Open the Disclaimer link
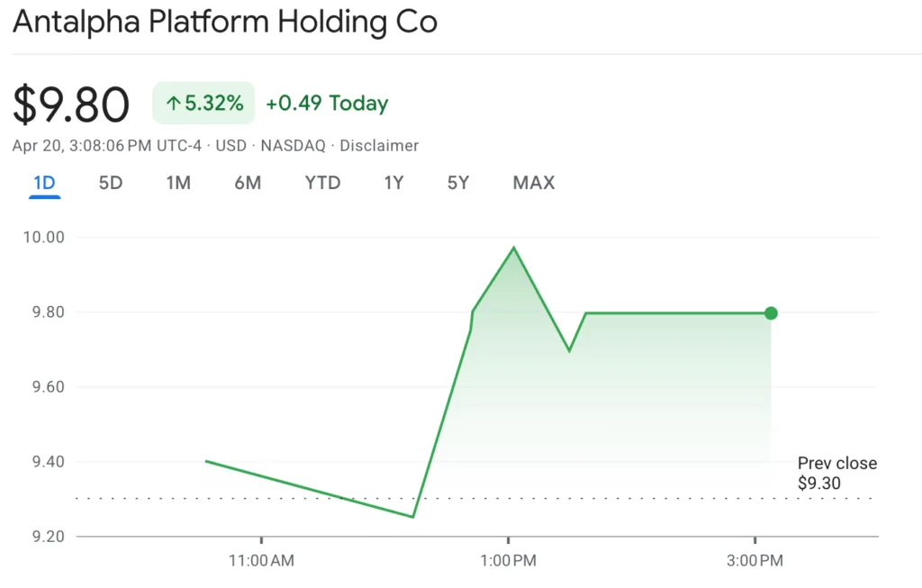Image resolution: width=922 pixels, height=588 pixels. click(x=379, y=145)
